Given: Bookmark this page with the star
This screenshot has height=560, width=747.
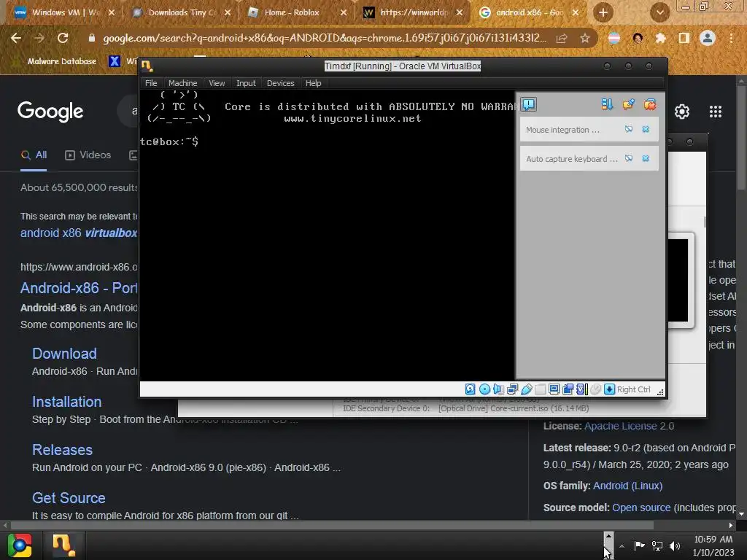Looking at the screenshot, I should [585, 38].
